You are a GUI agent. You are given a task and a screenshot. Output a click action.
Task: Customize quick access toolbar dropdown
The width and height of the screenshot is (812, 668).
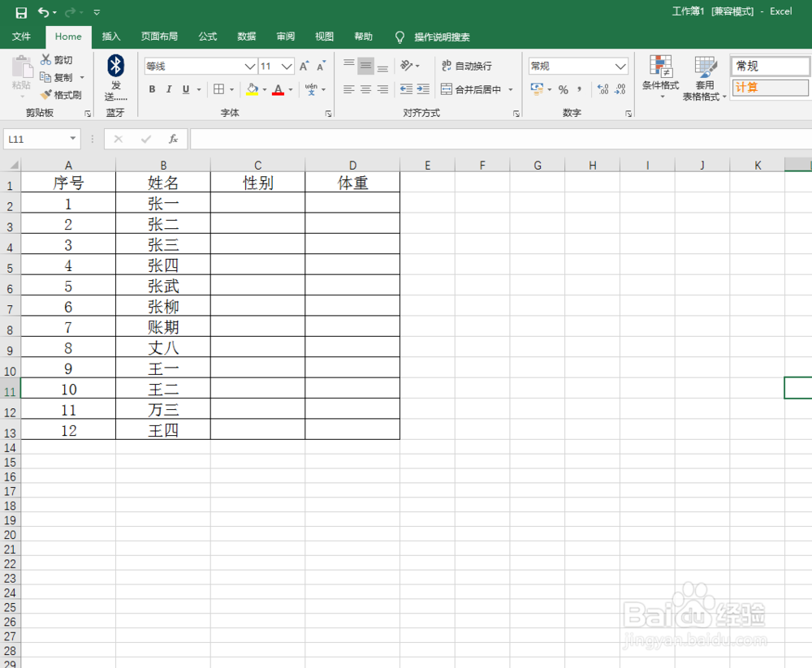97,12
